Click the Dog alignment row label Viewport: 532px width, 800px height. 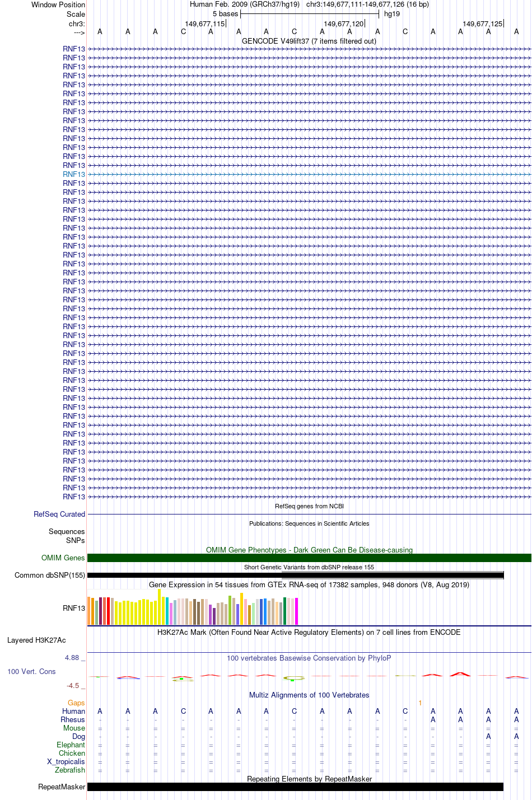point(78,736)
